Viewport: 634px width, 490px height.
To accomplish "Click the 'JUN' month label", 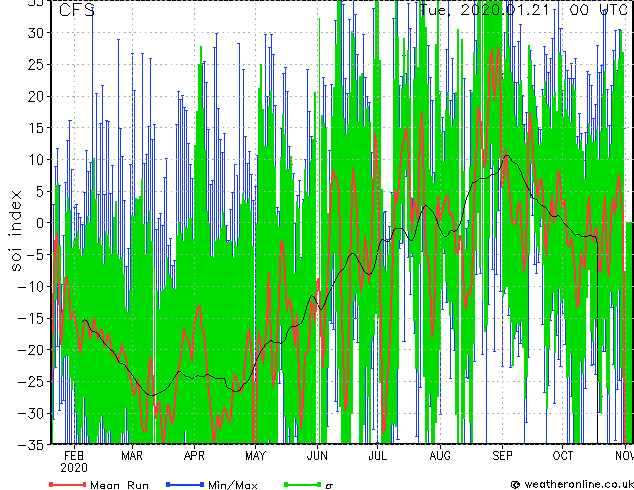I will pyautogui.click(x=317, y=456).
